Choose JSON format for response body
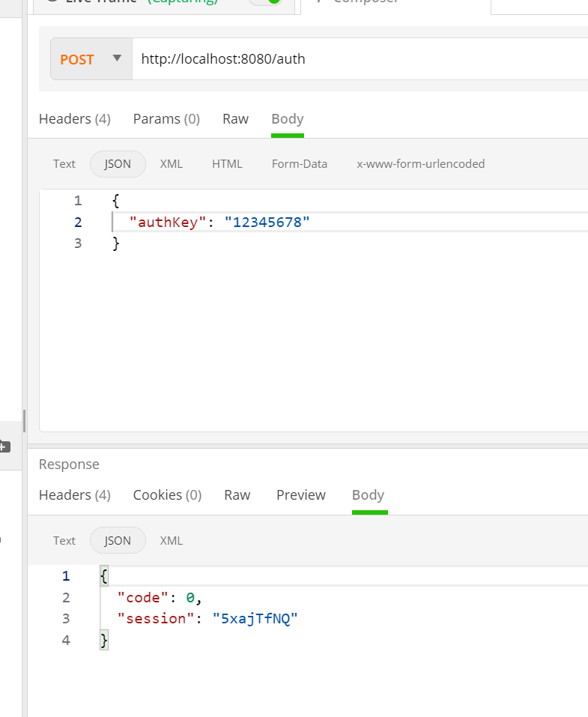588x717 pixels. coord(118,540)
